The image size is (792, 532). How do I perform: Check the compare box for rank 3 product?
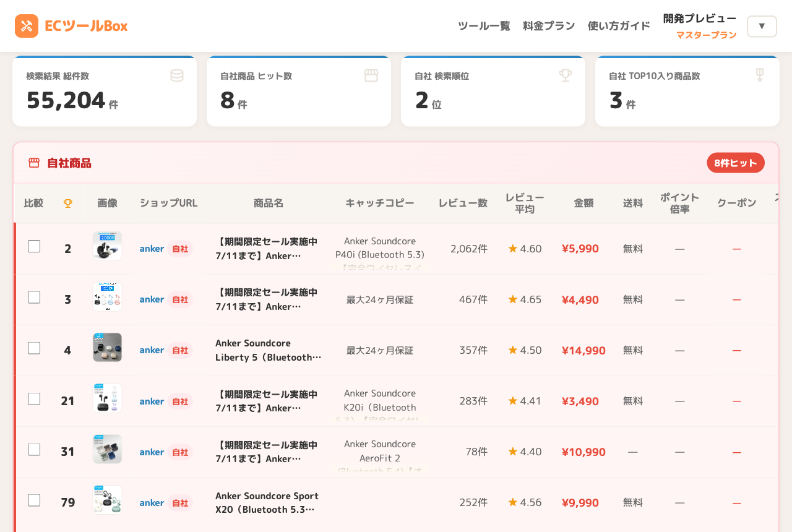(x=34, y=297)
